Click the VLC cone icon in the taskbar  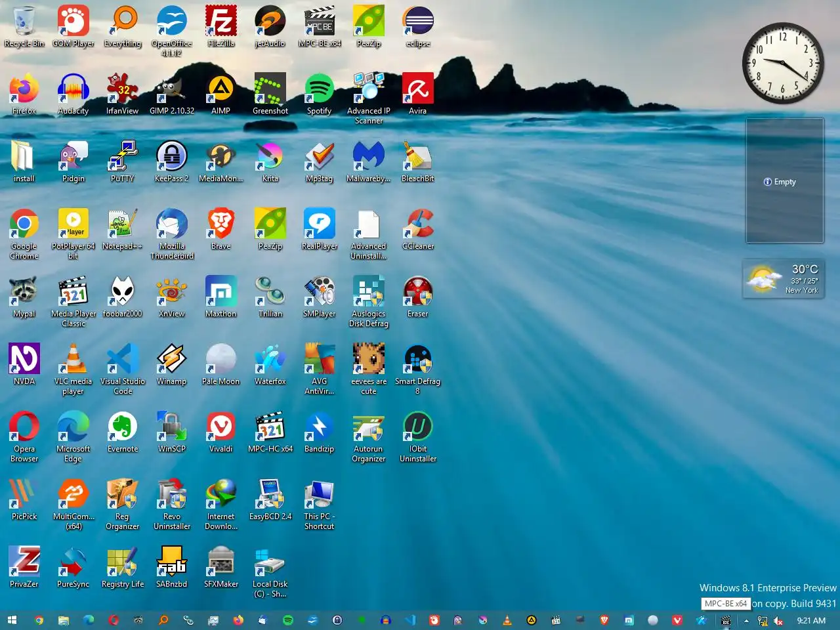507,620
